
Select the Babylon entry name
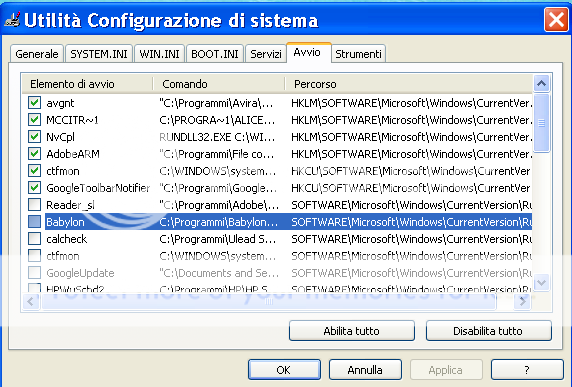[x=65, y=222]
